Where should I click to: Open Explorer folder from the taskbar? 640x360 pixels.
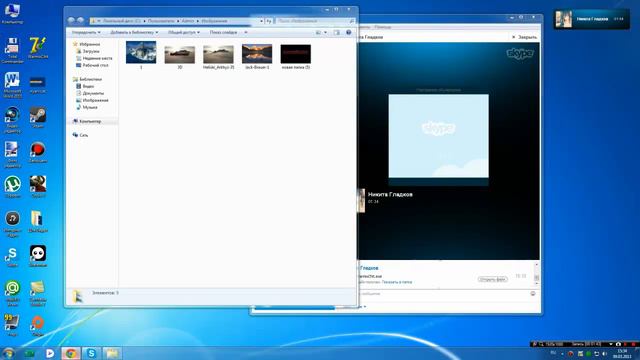pos(112,353)
